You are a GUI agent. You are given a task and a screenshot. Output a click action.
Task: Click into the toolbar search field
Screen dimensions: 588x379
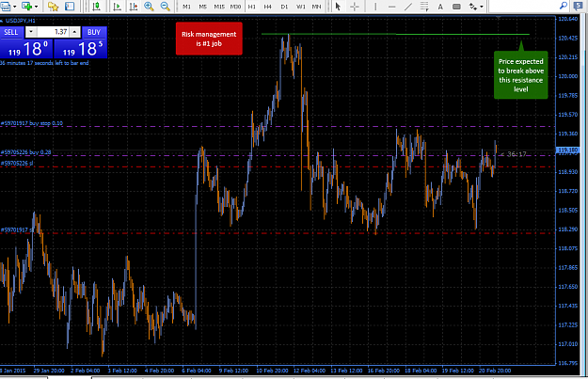(523, 6)
